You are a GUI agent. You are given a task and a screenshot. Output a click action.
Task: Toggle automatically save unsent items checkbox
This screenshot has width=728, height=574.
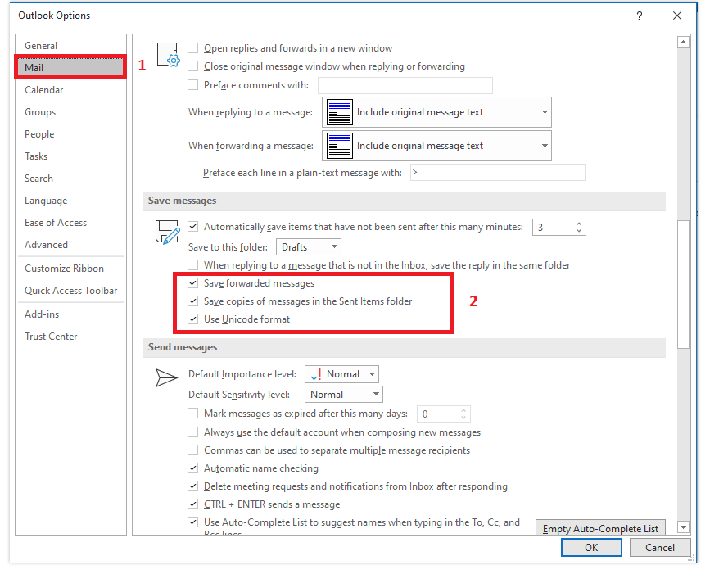pyautogui.click(x=192, y=227)
